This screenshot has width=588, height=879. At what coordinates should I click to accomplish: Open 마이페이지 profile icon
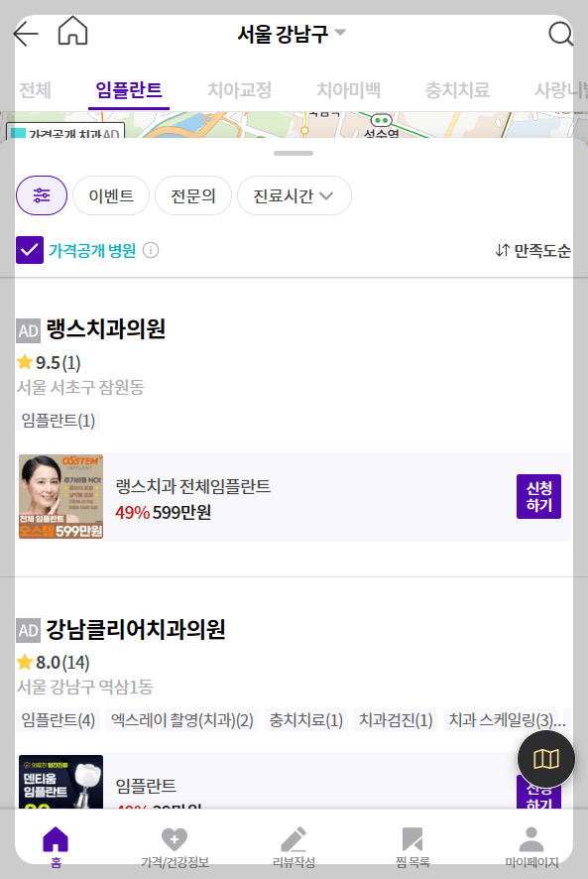click(x=529, y=845)
